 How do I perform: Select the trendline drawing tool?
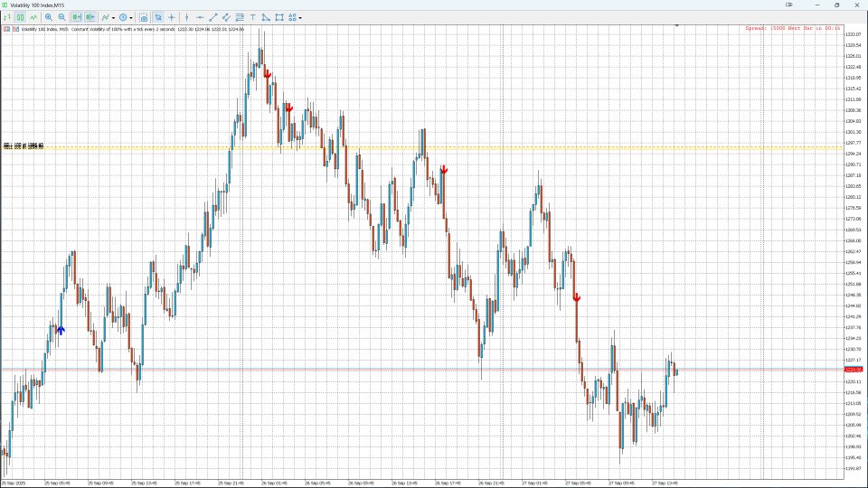pyautogui.click(x=213, y=17)
